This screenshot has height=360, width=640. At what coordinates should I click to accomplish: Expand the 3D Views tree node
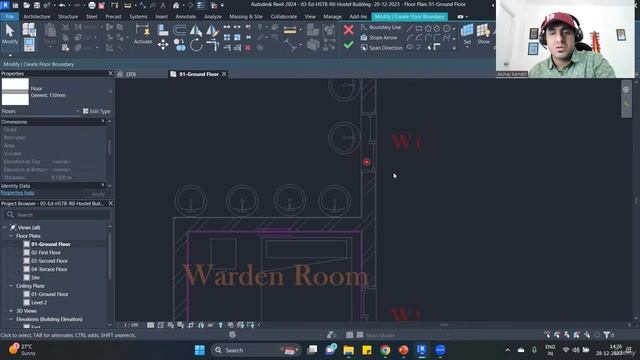pyautogui.click(x=11, y=311)
